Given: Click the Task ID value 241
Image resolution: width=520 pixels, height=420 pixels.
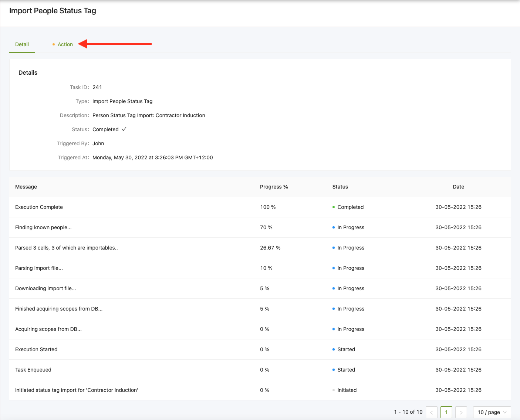Looking at the screenshot, I should point(97,87).
